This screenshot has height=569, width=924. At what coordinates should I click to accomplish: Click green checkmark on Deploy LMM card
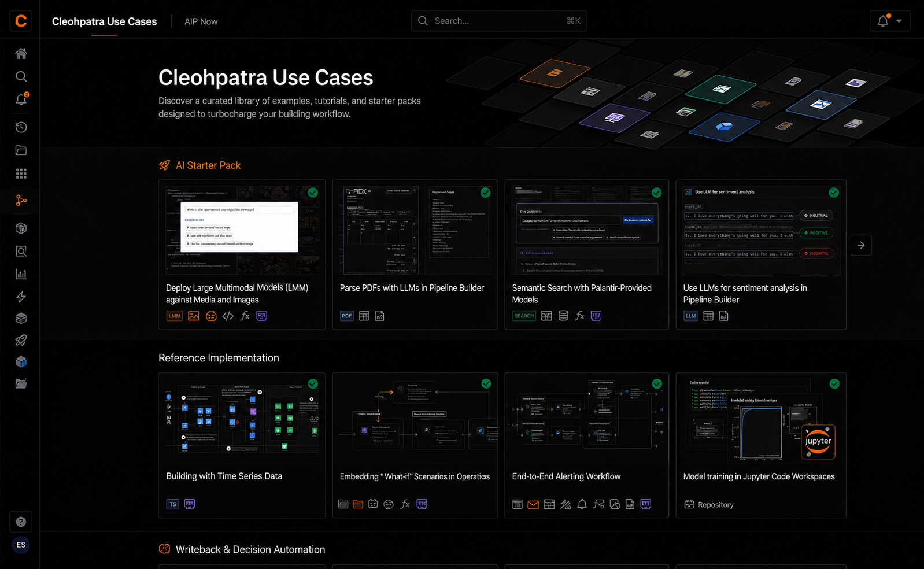313,193
